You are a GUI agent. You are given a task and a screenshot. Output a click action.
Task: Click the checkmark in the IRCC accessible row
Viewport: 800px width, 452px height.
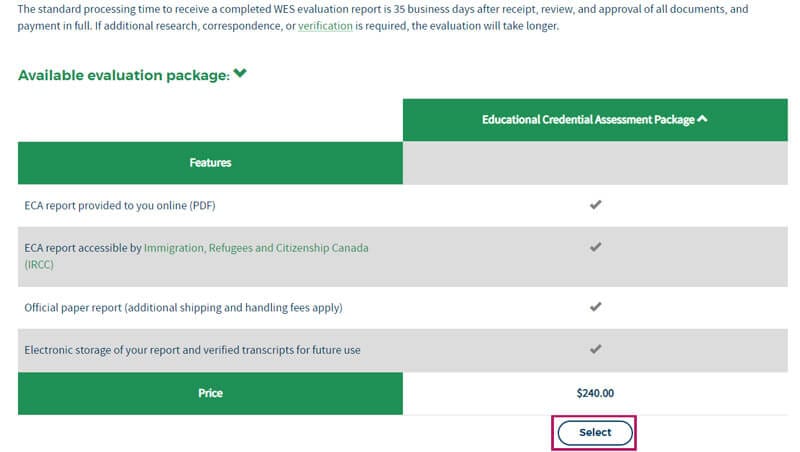(x=595, y=247)
